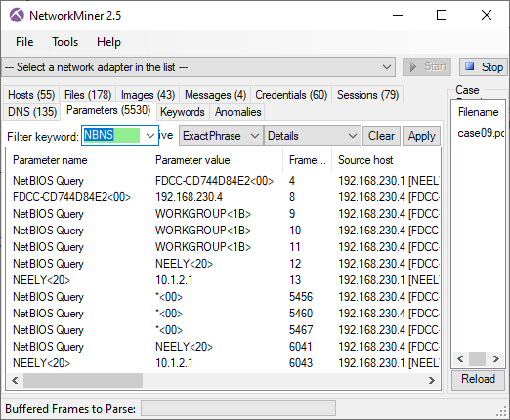The width and height of the screenshot is (510, 420).
Task: Switch to the Images (43) tab
Action: coord(148,95)
